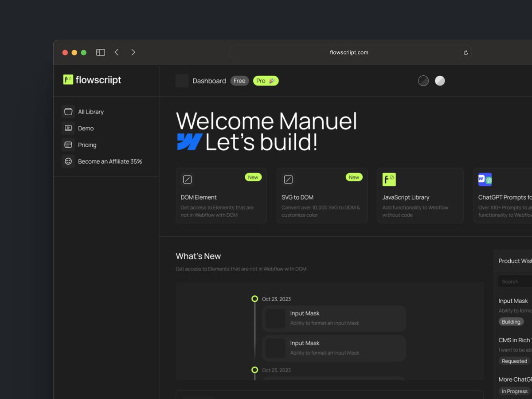Click the New badge on DOM Element
This screenshot has width=532, height=399.
253,177
